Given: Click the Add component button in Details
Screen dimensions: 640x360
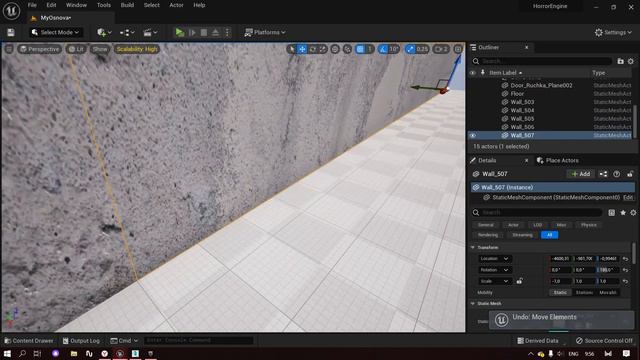Looking at the screenshot, I should [x=581, y=174].
